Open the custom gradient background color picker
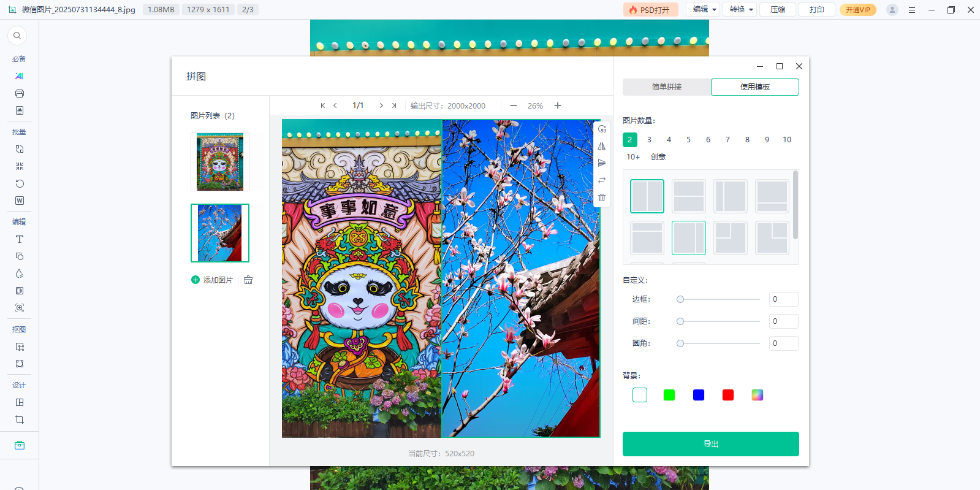Screen dimensions: 980x490 [758, 395]
